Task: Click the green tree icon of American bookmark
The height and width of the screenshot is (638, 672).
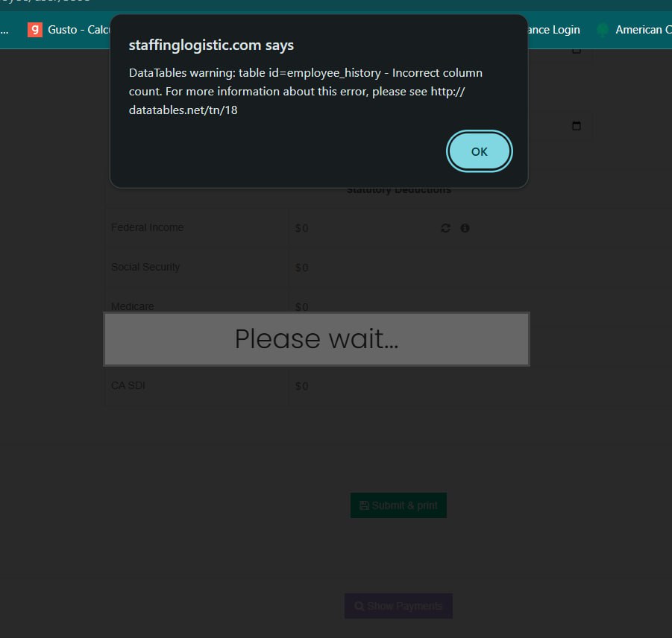Action: (603, 30)
